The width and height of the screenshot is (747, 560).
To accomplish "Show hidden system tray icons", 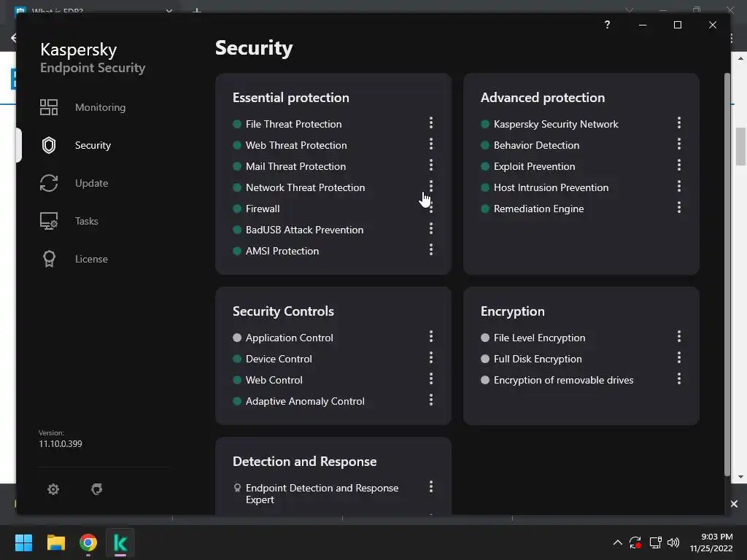I will [617, 542].
